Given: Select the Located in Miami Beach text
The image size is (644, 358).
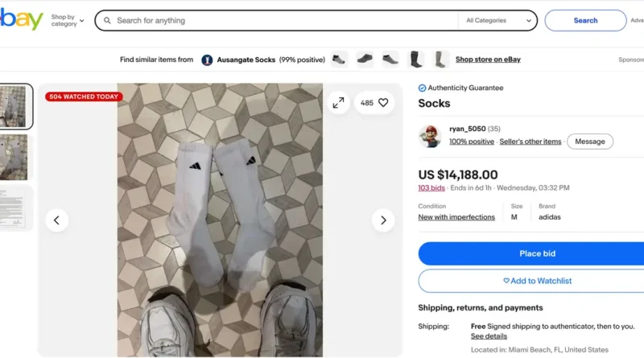Looking at the screenshot, I should (539, 350).
